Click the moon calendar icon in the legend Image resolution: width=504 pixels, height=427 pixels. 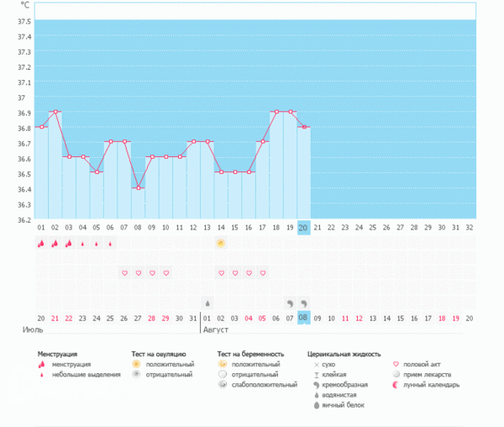(396, 385)
